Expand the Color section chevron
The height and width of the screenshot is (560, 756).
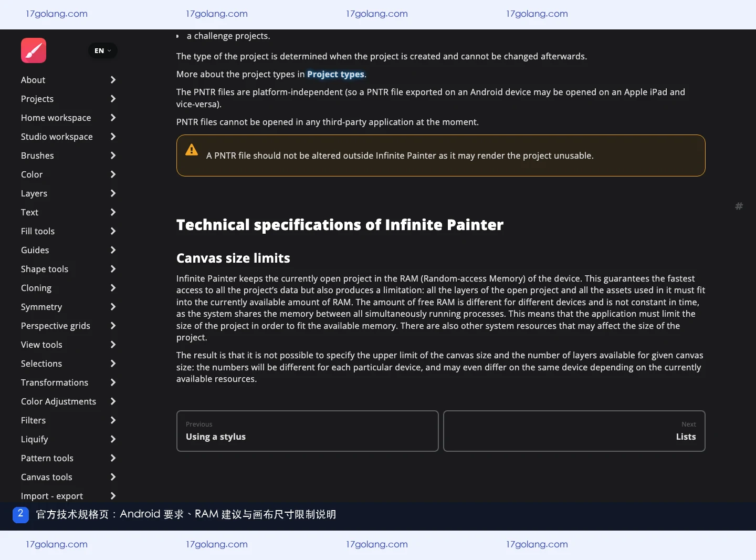click(x=113, y=174)
